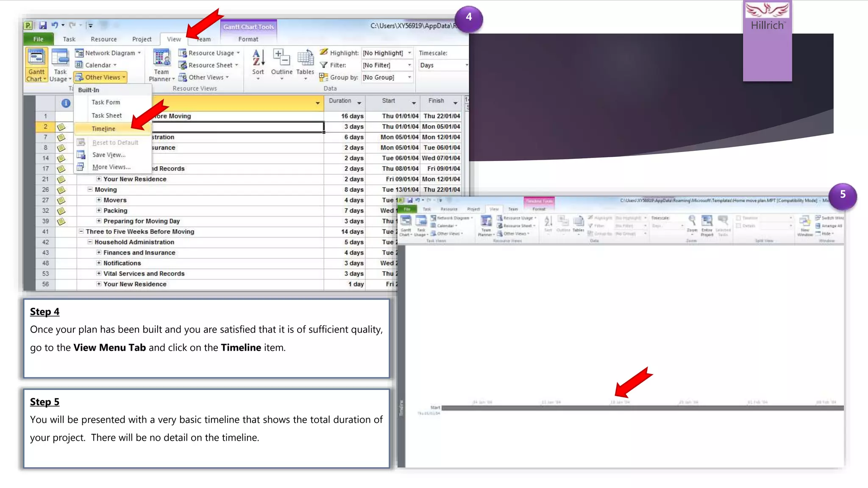The height and width of the screenshot is (488, 868).
Task: Tick the Timeline checkbox in step 5 Split View
Action: tap(738, 218)
